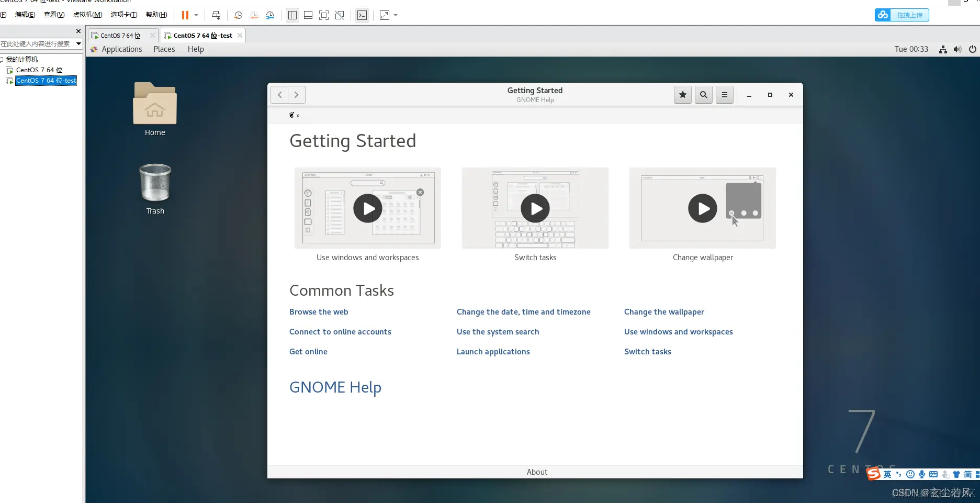Open the console view toolbar icon
This screenshot has height=503, width=980.
(362, 15)
